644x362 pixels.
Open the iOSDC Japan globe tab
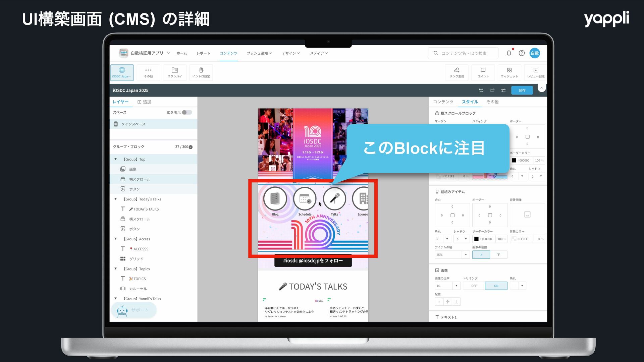click(x=122, y=72)
